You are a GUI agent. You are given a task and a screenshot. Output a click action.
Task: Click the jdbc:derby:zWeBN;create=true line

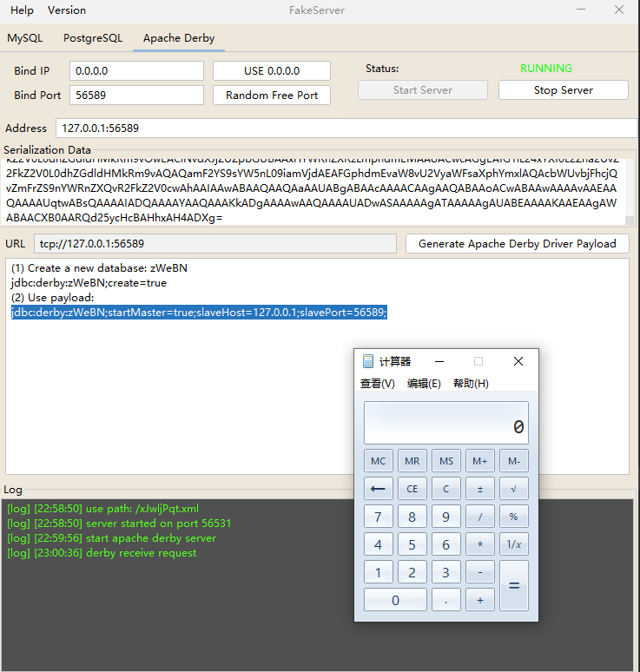click(89, 283)
